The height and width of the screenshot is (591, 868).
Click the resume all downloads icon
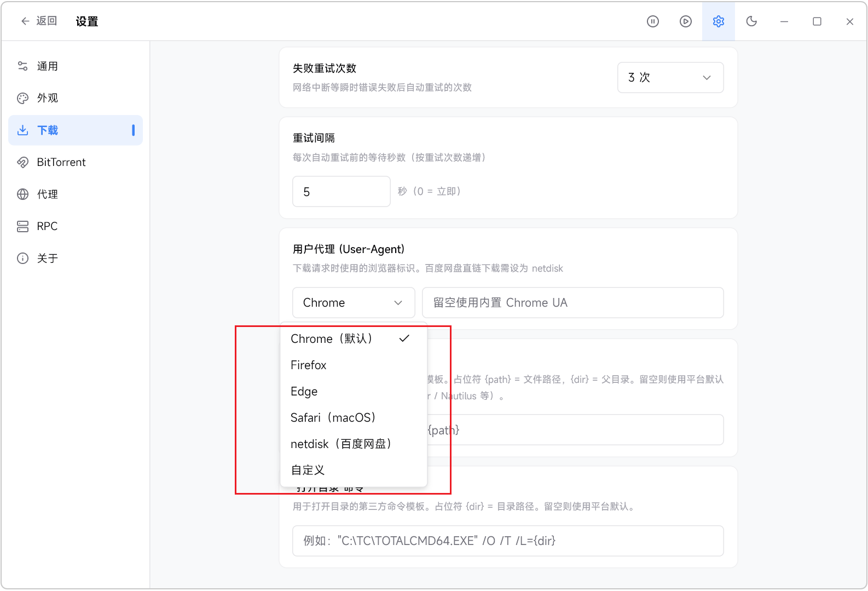pos(686,21)
